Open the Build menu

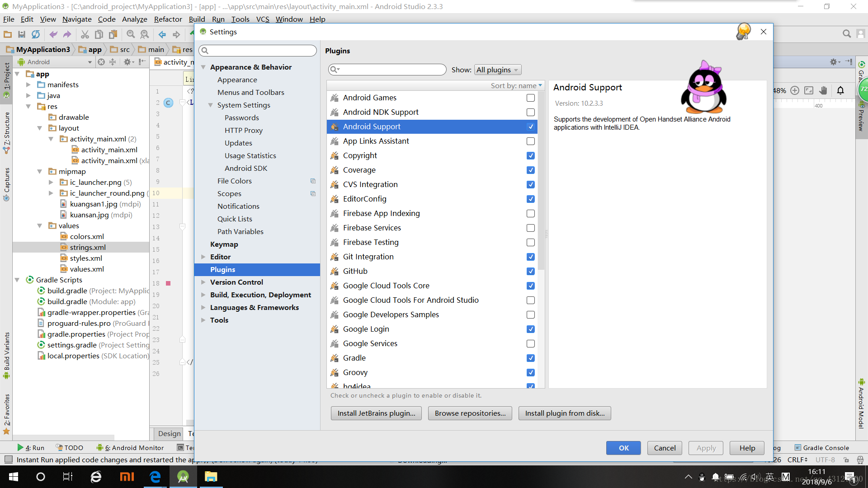[x=197, y=19]
